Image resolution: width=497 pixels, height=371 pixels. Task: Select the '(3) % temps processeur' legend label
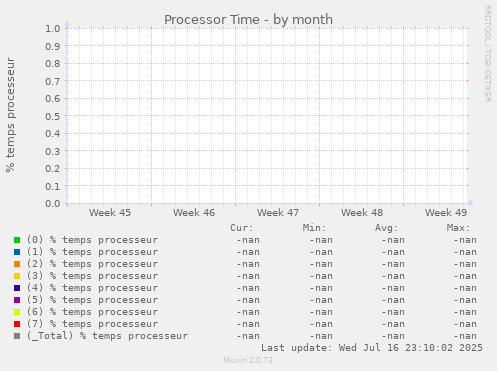(x=92, y=276)
